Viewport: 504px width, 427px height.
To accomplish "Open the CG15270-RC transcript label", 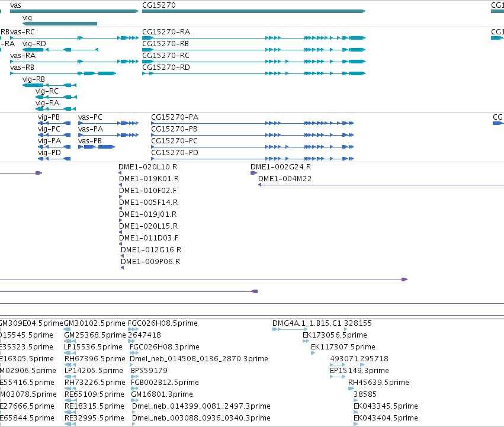I will 166,56.
